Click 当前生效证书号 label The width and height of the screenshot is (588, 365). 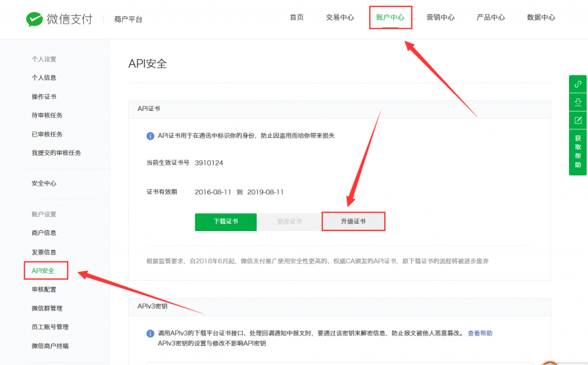pyautogui.click(x=168, y=163)
